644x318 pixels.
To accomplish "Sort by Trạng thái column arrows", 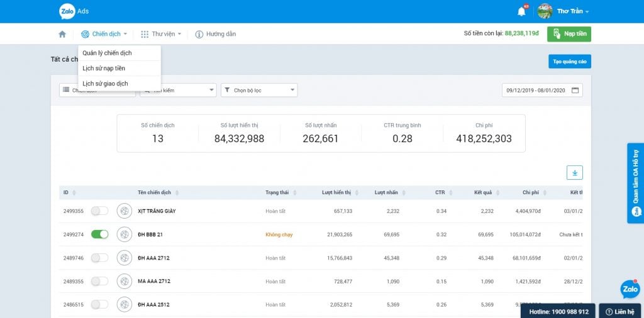I will [295, 193].
